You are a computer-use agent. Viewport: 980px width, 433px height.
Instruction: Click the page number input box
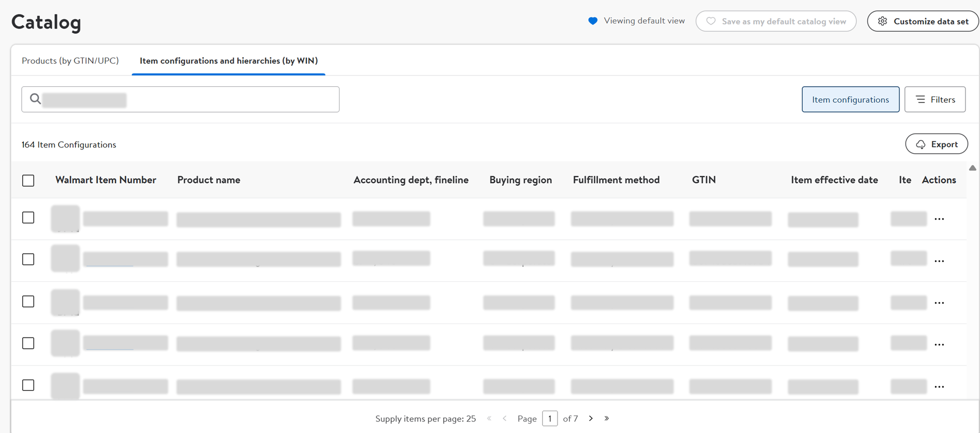[x=550, y=418]
